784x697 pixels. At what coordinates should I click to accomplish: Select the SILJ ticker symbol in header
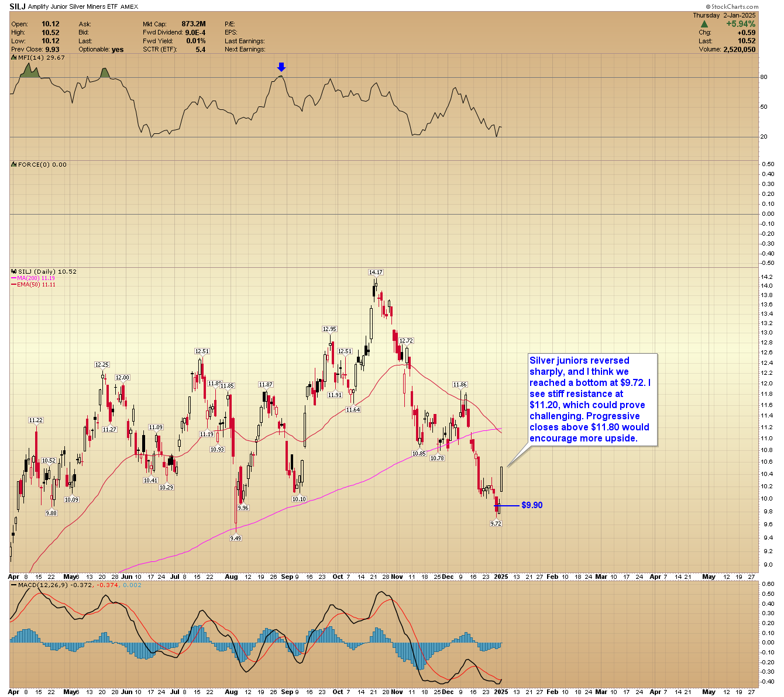(x=18, y=6)
